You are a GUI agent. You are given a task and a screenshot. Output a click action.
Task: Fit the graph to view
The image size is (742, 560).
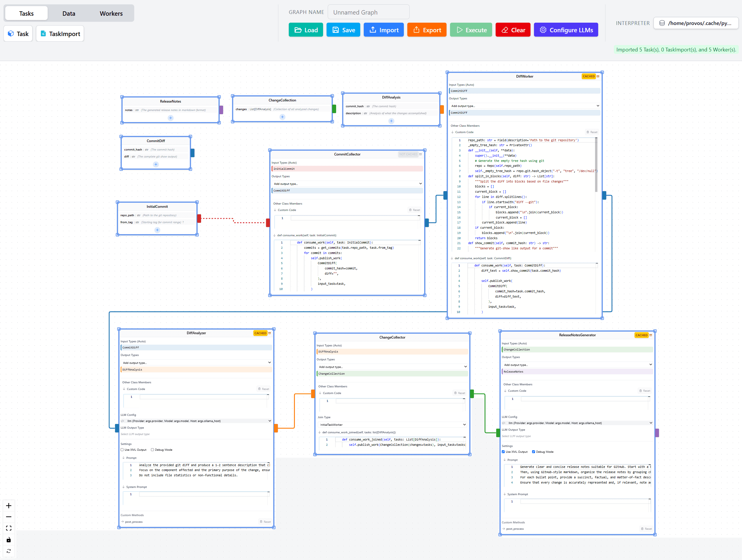coord(9,528)
